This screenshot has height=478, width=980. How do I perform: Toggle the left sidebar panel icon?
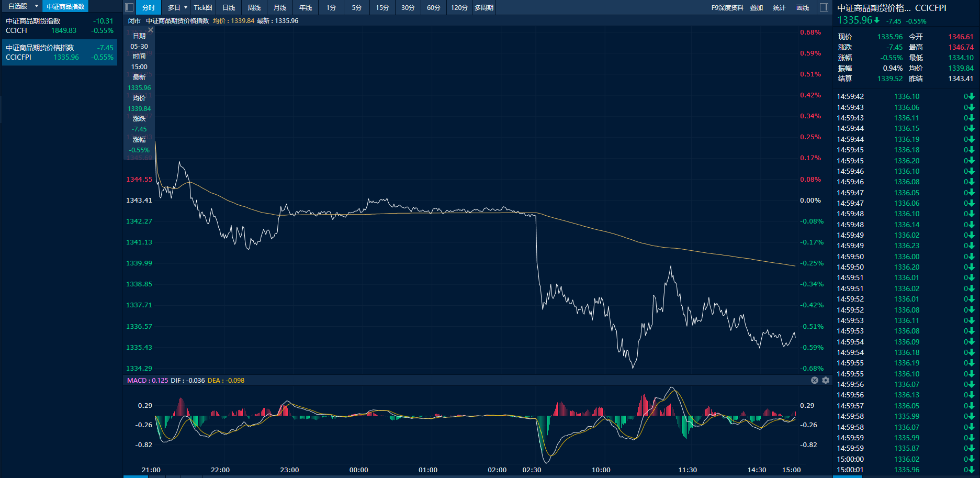pyautogui.click(x=129, y=7)
